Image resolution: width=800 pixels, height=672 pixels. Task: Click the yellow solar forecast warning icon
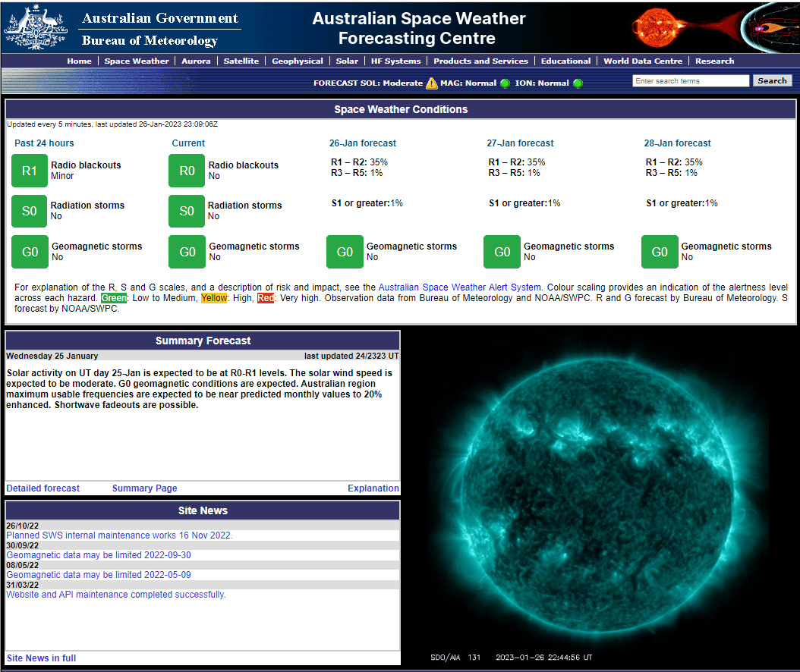point(432,83)
